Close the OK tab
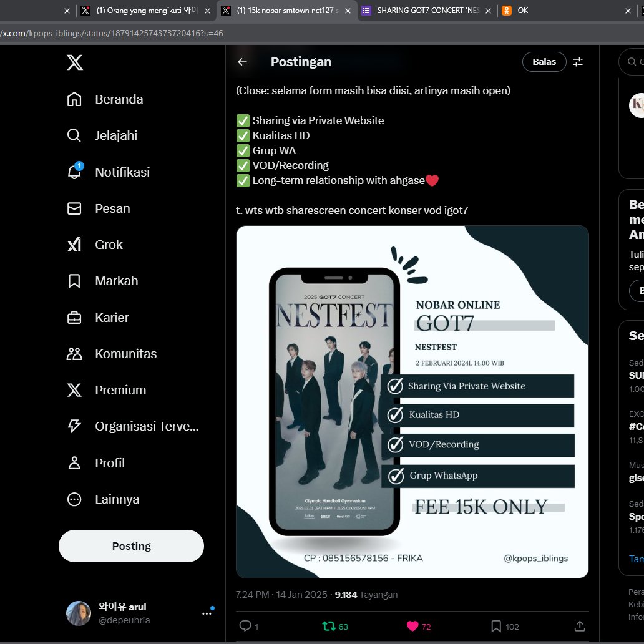 tap(628, 11)
